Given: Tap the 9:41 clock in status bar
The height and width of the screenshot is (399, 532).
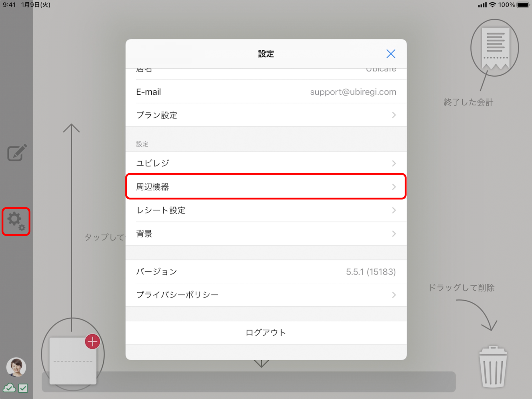Looking at the screenshot, I should [9, 5].
